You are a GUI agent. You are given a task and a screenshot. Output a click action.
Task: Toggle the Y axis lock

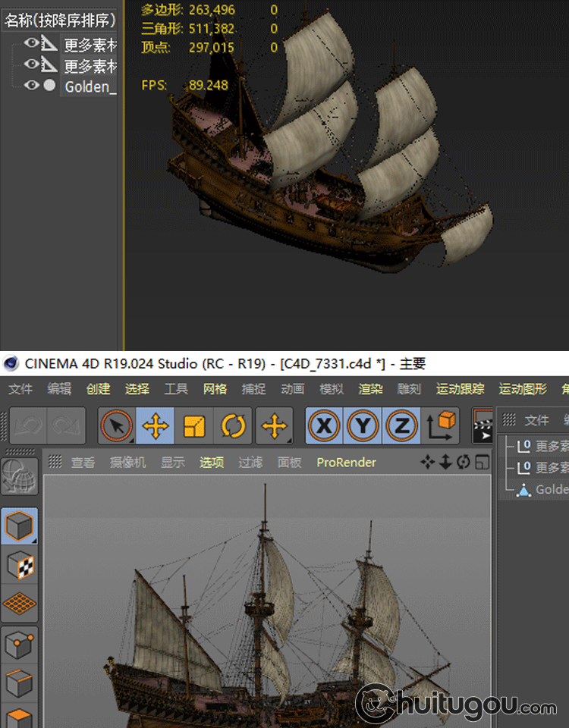point(363,427)
